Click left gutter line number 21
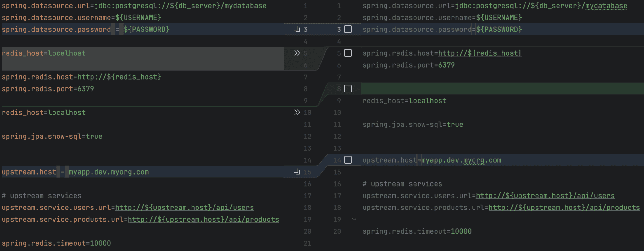Image resolution: width=644 pixels, height=251 pixels. tap(307, 243)
